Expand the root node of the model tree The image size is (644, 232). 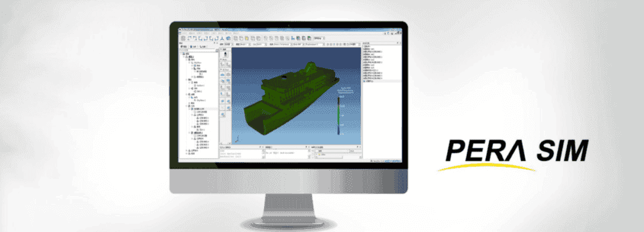click(181, 54)
